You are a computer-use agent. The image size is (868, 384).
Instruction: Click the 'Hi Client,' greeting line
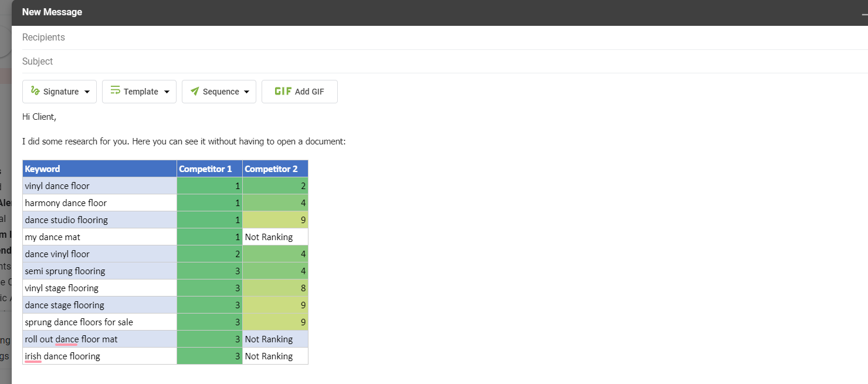pos(39,117)
